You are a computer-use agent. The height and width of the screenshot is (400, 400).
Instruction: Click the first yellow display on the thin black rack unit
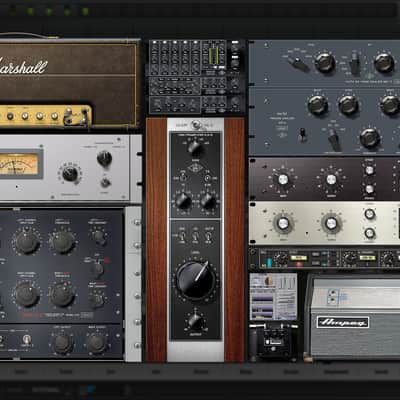tap(298, 257)
